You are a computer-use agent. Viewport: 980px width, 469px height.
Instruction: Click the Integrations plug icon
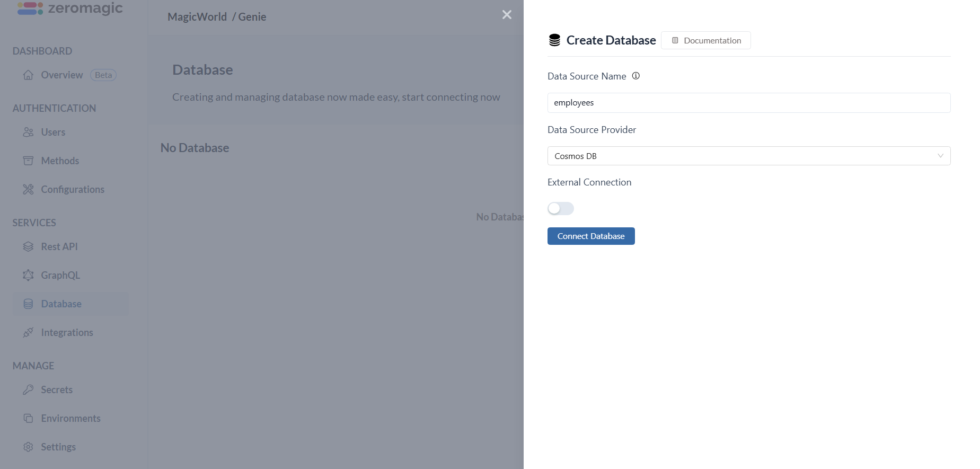(x=28, y=332)
